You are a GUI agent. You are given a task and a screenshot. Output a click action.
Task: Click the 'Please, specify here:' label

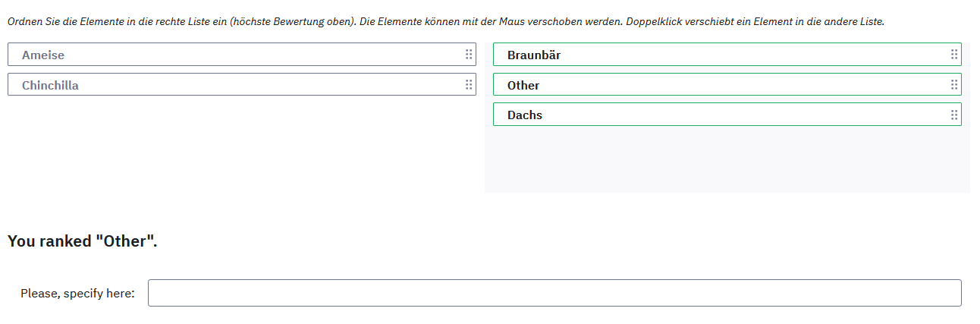pos(77,294)
